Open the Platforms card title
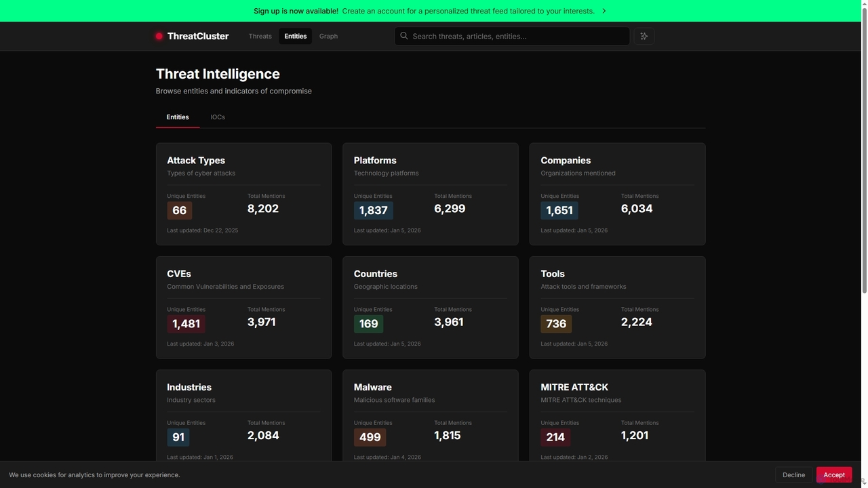868x488 pixels. click(375, 161)
